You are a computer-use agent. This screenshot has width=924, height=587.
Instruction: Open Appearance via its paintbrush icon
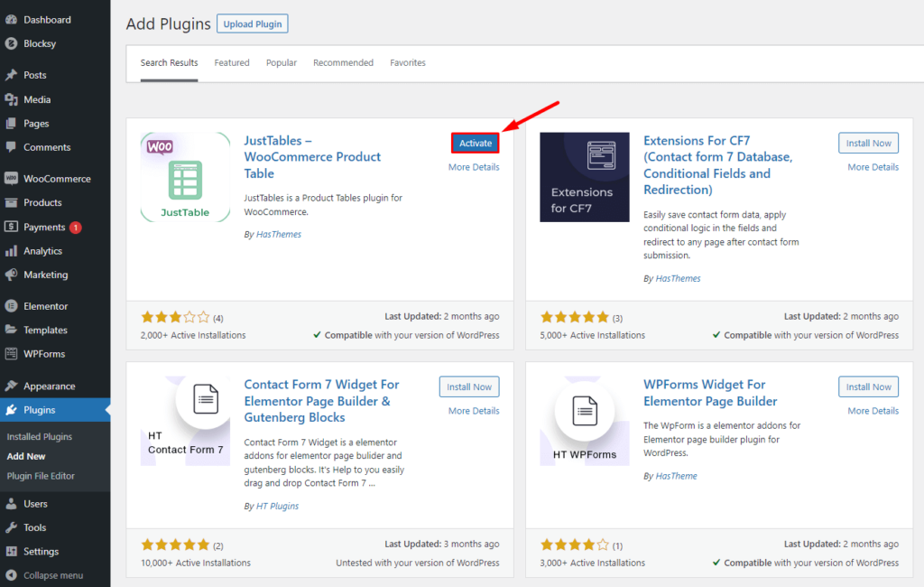(x=11, y=386)
